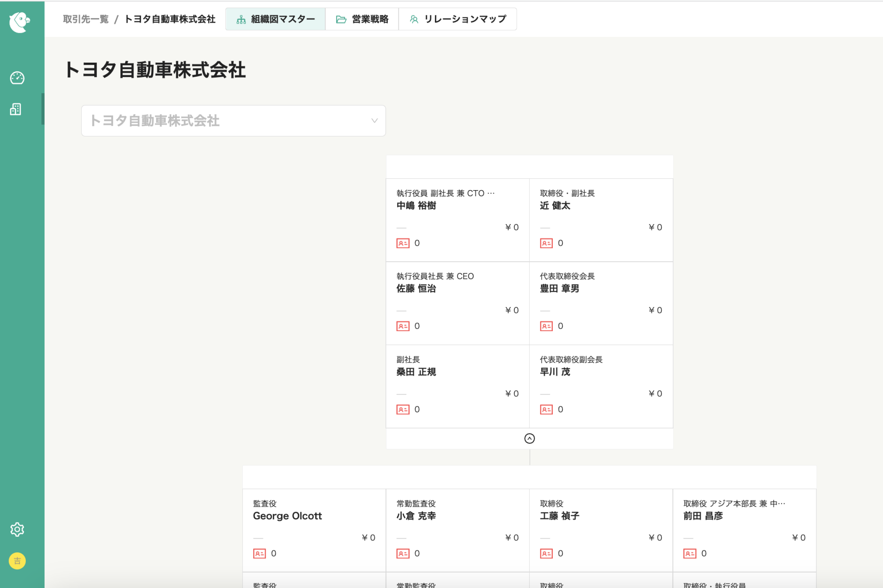Go back to 取引先一覧 via the breadcrumb

pyautogui.click(x=86, y=19)
